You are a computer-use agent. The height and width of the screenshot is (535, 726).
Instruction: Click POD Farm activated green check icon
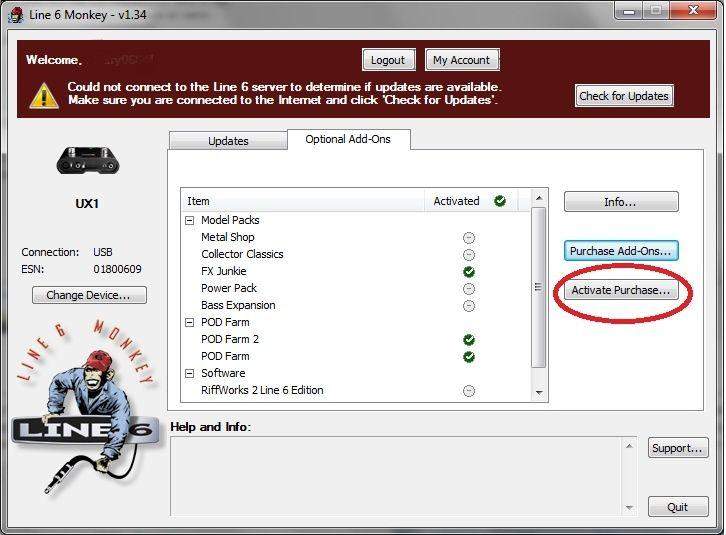(x=469, y=357)
